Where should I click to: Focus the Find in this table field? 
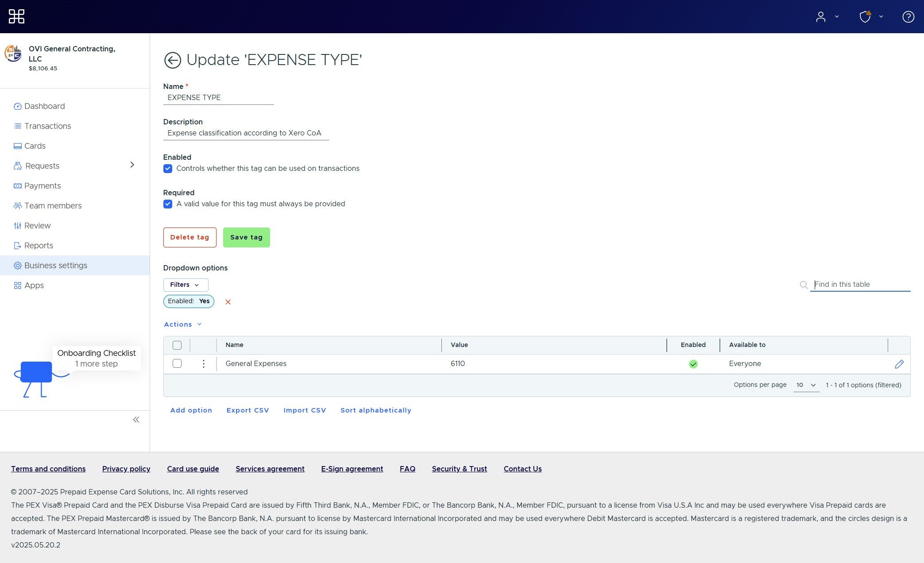click(x=860, y=285)
